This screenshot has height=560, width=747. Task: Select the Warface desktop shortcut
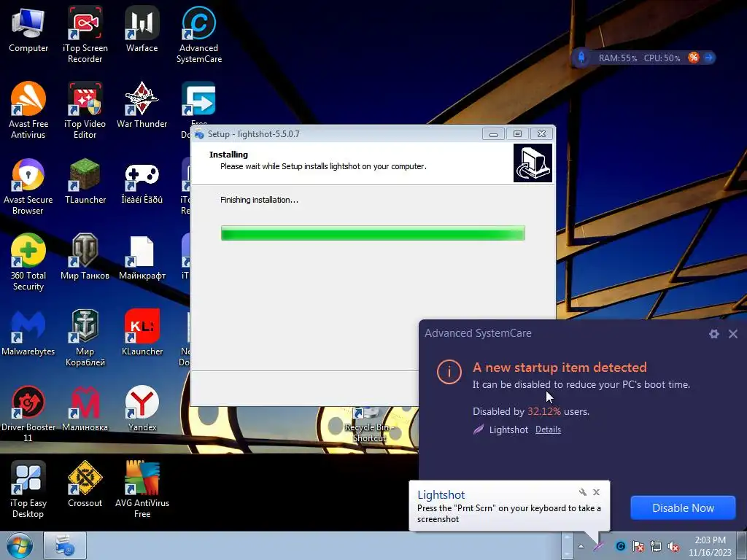142,29
